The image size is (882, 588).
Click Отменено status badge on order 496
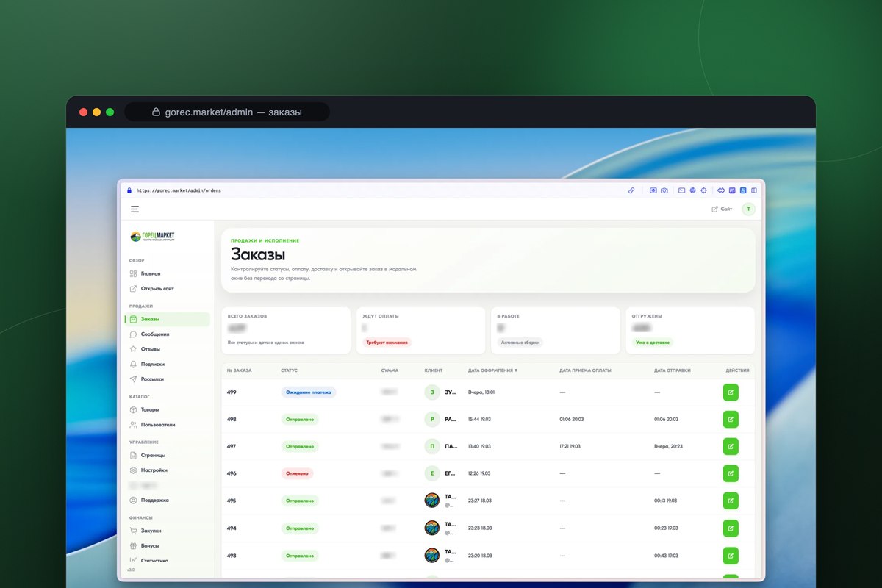click(x=297, y=474)
